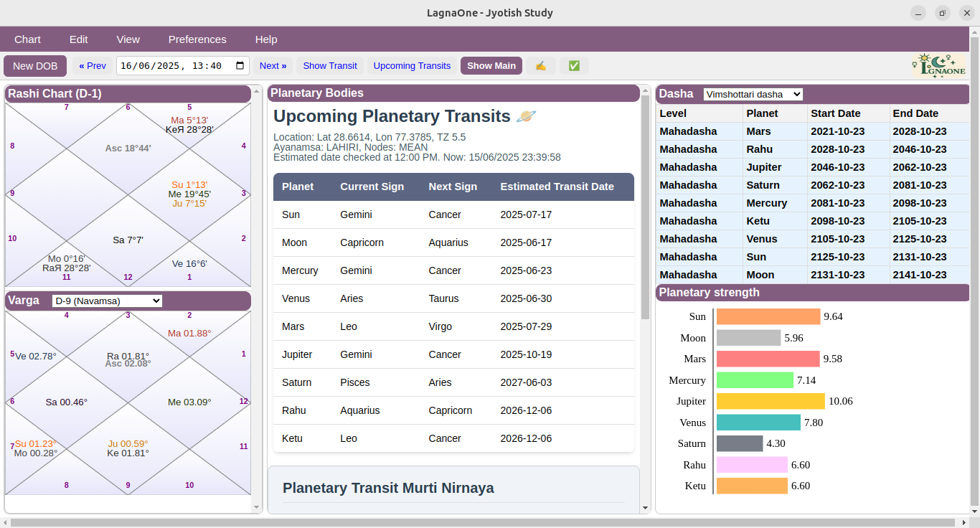The image size is (980, 528).
Task: Click the green Mercury strength bar
Action: click(x=755, y=380)
